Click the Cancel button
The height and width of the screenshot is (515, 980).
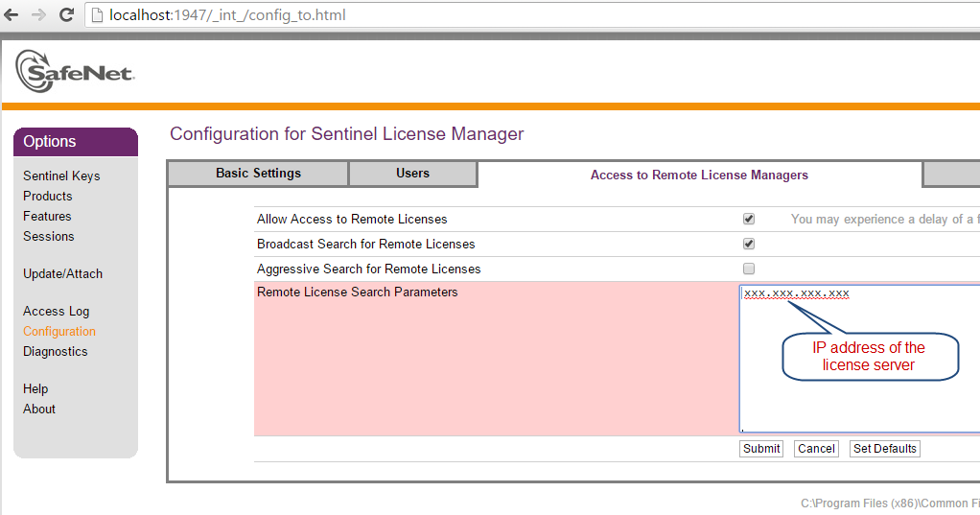(x=816, y=449)
